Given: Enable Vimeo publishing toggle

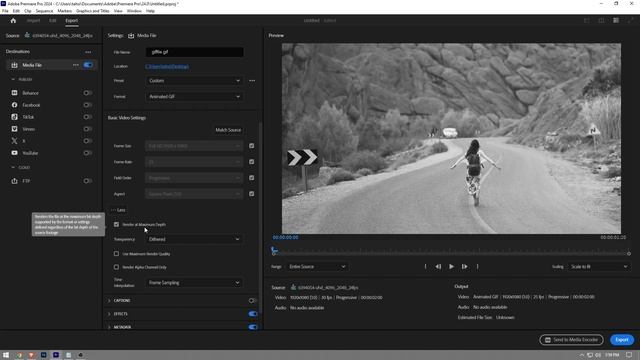Looking at the screenshot, I should point(87,129).
